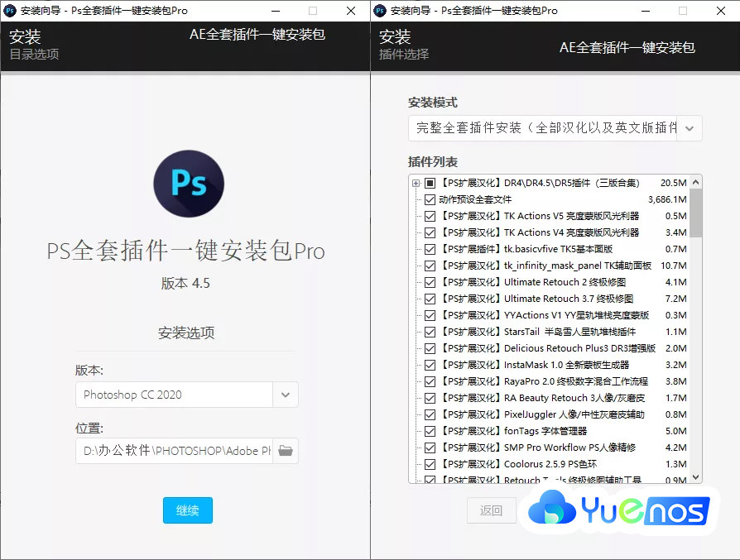This screenshot has width=740, height=560.
Task: Disable InstaMask 1.0 全新蒙板生成器
Action: pos(430,364)
